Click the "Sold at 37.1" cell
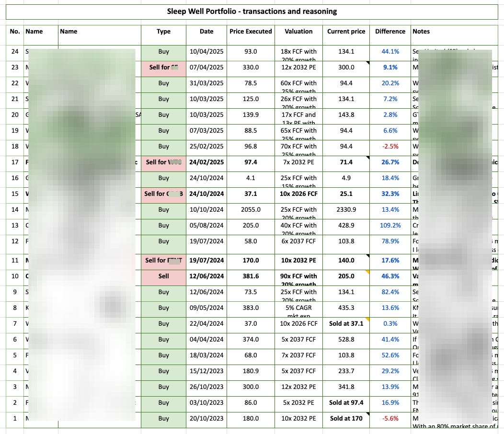 click(x=346, y=325)
